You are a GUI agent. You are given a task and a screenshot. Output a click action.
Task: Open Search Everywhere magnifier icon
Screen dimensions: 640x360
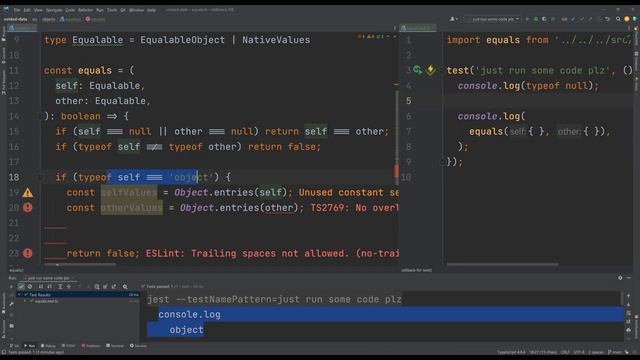click(x=618, y=19)
